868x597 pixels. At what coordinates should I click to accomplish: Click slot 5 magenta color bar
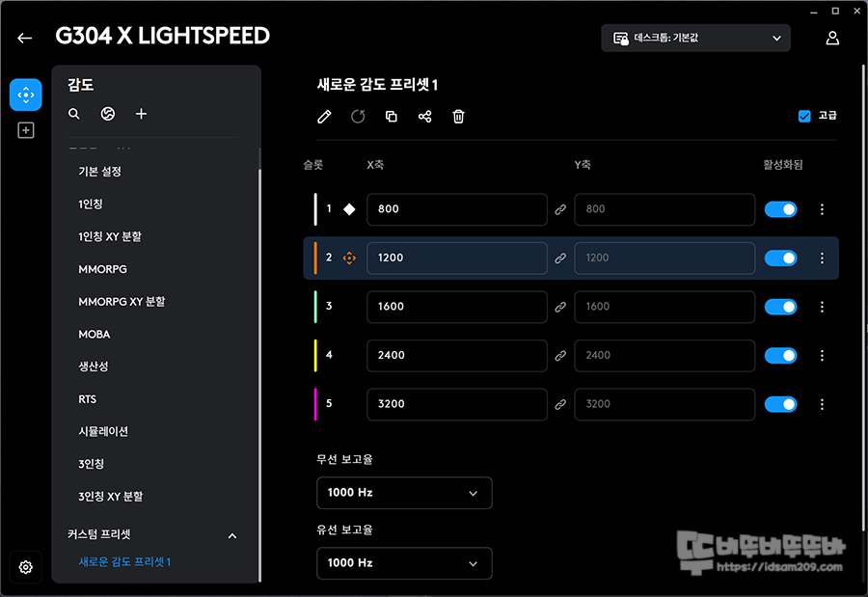315,404
